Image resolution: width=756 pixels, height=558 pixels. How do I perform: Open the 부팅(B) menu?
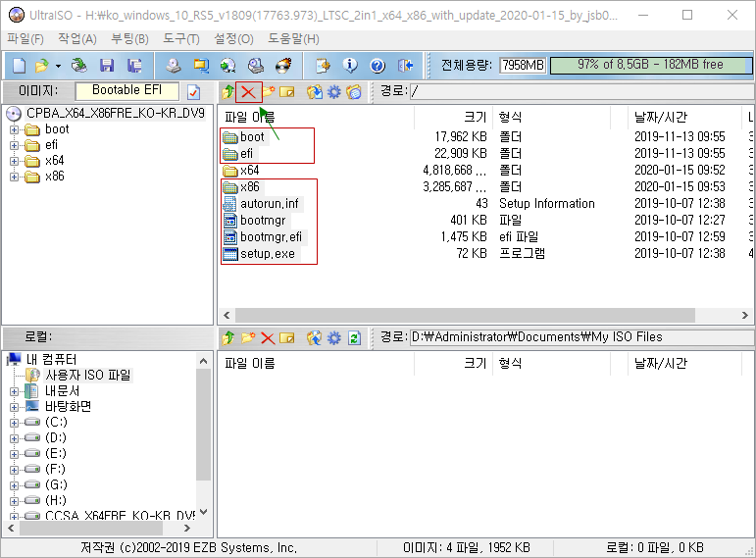[129, 39]
